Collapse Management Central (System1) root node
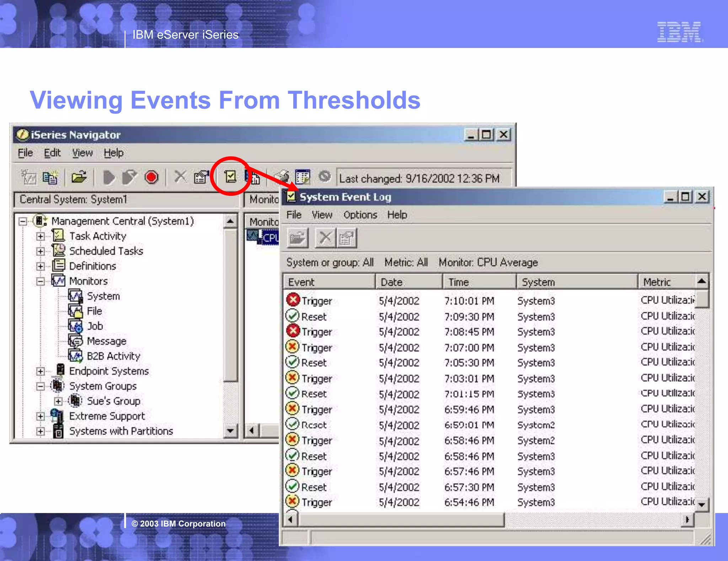728x561 pixels. click(x=23, y=221)
